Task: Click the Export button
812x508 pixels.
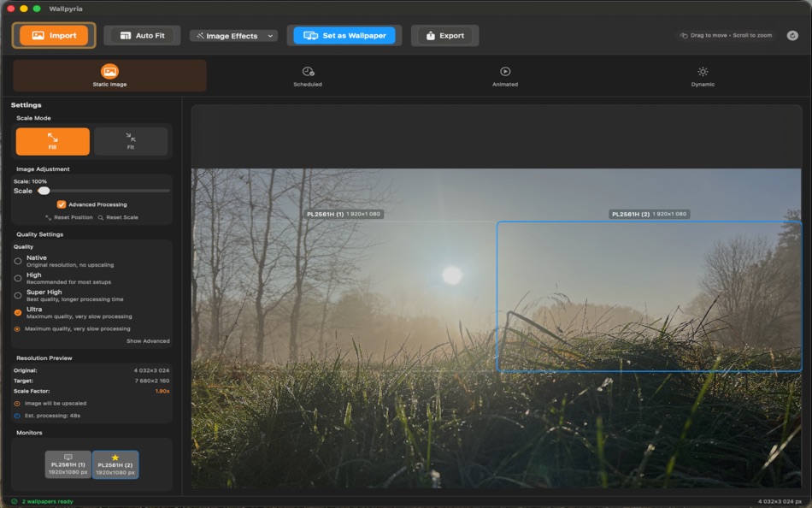Action: pyautogui.click(x=444, y=35)
